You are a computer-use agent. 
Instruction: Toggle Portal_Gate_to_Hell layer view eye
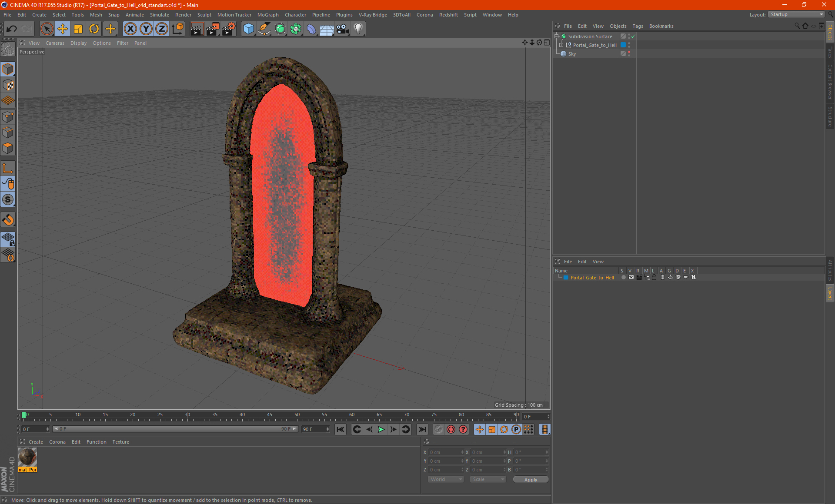631,277
